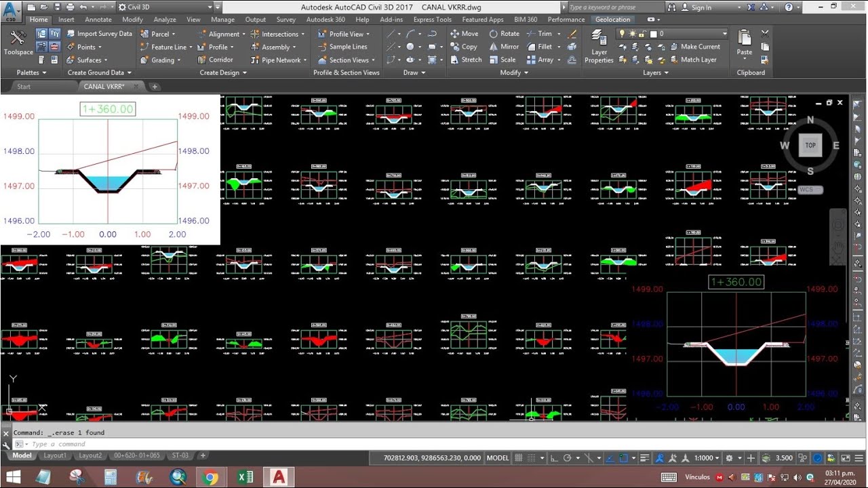This screenshot has height=488, width=868.
Task: Toggle the layer freeze sun icon
Action: point(632,33)
